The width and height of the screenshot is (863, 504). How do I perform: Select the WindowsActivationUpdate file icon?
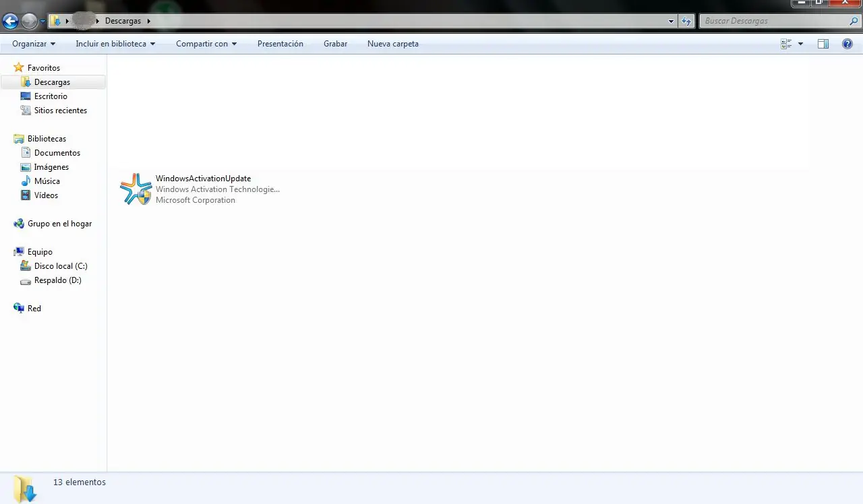coord(136,189)
